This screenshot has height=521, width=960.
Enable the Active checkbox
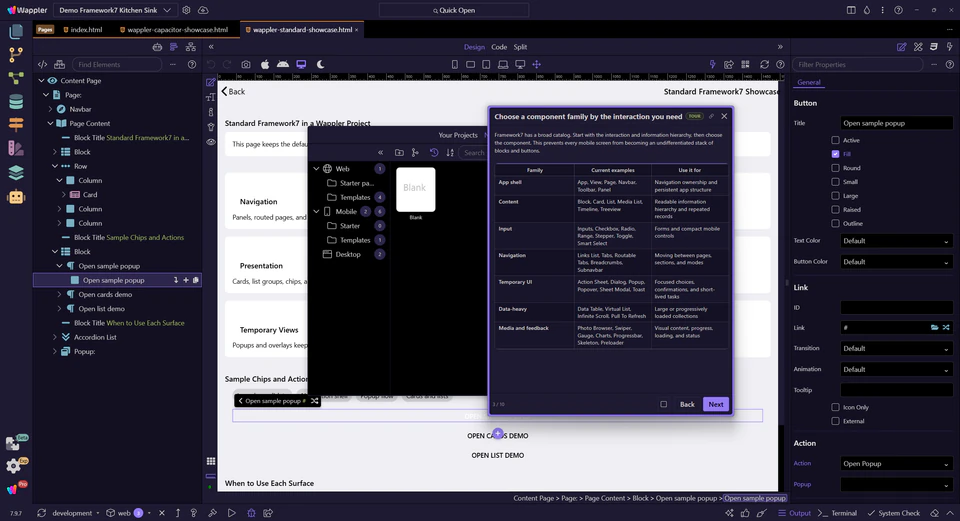pos(835,140)
